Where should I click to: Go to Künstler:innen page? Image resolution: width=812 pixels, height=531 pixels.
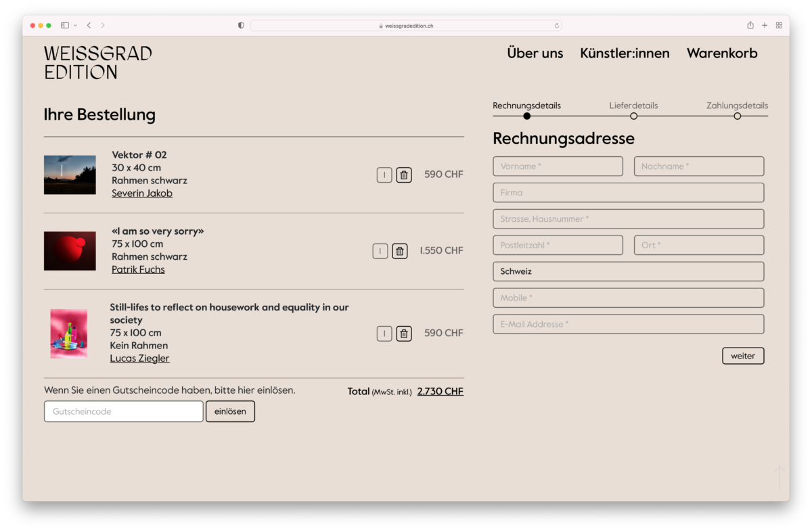coord(625,53)
